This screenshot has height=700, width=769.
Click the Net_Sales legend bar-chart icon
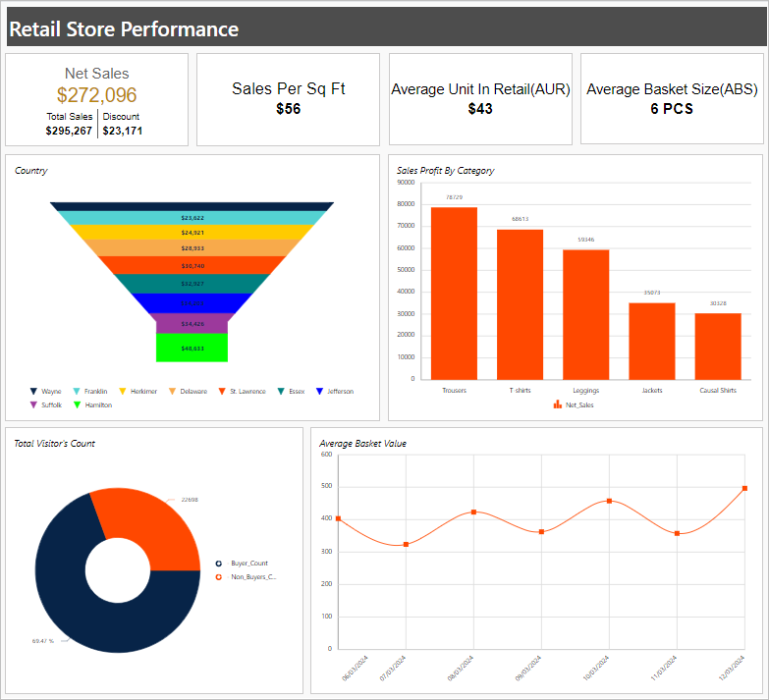pyautogui.click(x=558, y=404)
